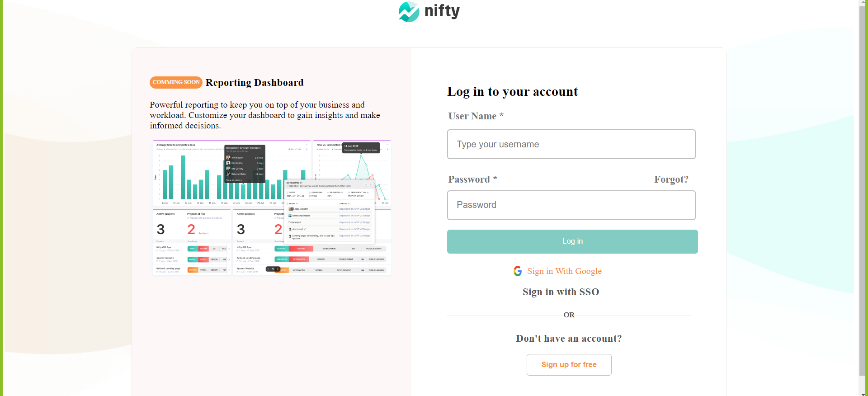This screenshot has height=396, width=868.
Task: Click the Reporting Dashboard heading
Action: click(x=255, y=83)
